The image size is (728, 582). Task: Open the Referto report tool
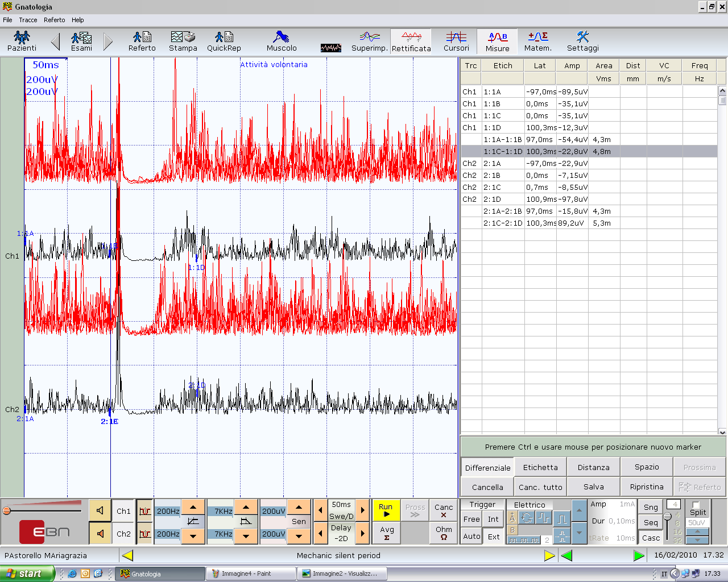[x=142, y=41]
